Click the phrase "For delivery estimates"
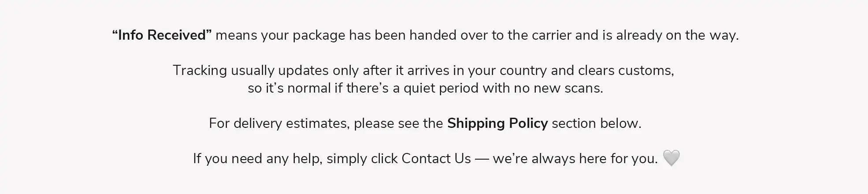 pos(279,123)
